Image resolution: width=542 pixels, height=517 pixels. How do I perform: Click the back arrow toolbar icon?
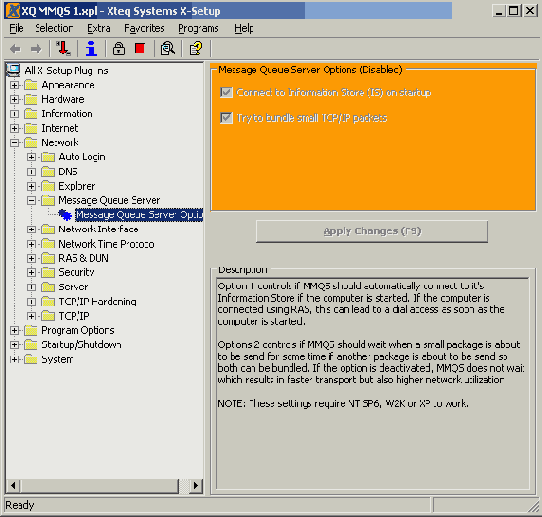(15, 49)
